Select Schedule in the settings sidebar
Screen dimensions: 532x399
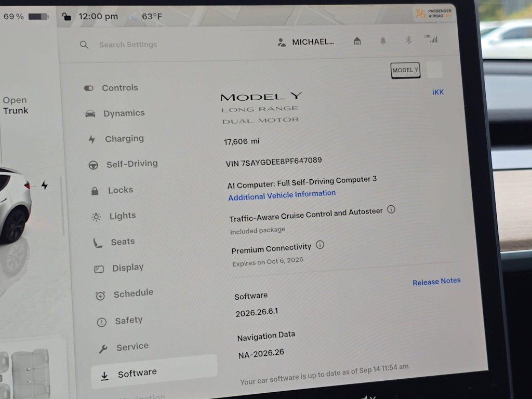click(125, 294)
